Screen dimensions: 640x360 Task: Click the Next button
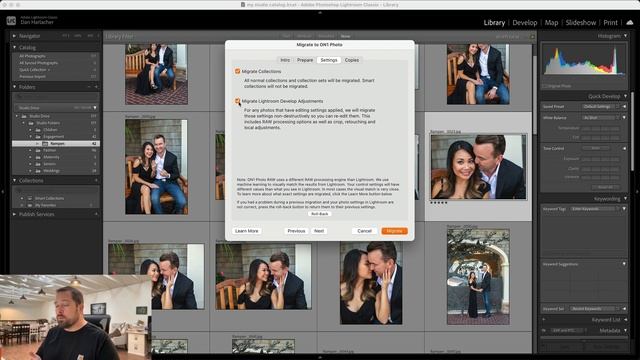coord(319,231)
